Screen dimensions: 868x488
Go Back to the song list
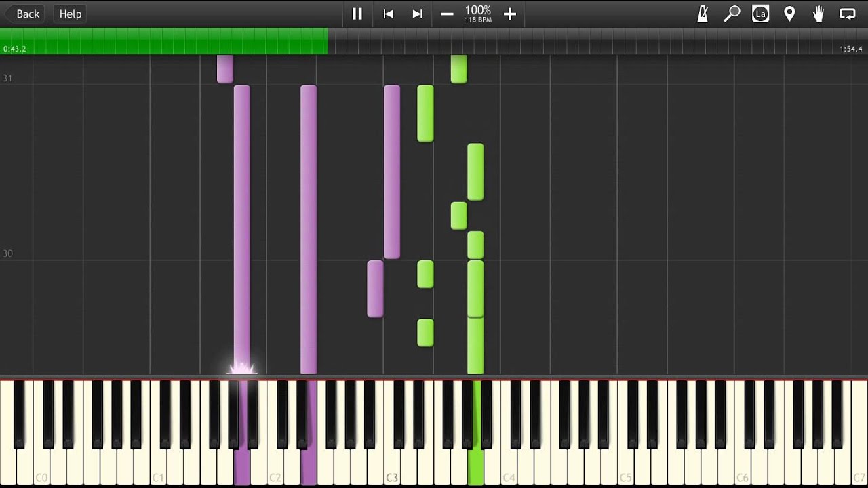[x=23, y=14]
